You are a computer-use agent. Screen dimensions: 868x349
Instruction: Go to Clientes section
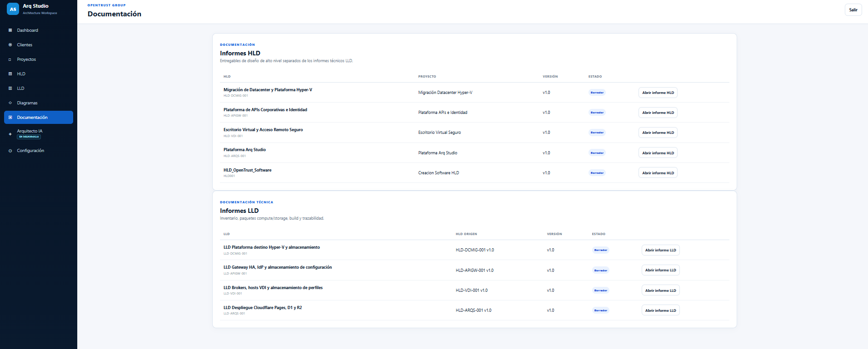(x=39, y=45)
